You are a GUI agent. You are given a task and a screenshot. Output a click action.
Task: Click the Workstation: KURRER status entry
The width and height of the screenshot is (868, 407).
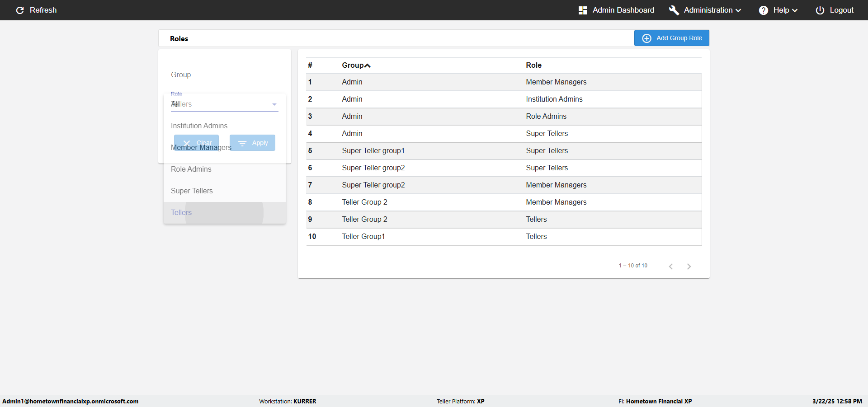(x=288, y=401)
